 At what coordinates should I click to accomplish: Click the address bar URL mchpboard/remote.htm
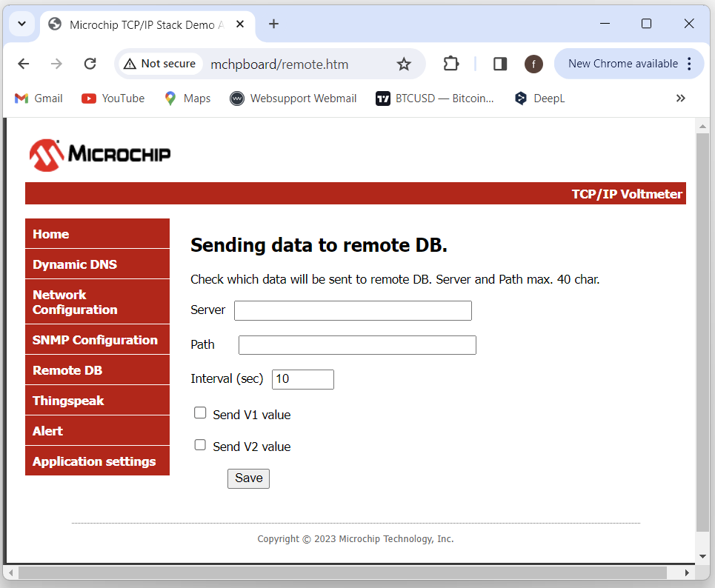[x=279, y=64]
